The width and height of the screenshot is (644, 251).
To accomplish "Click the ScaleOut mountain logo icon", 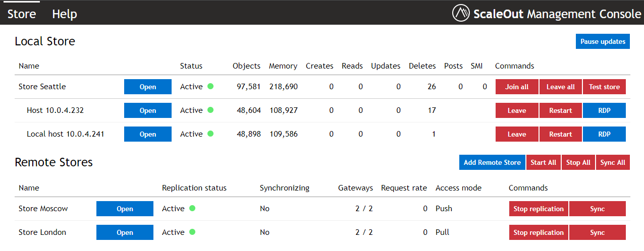I will tap(461, 13).
